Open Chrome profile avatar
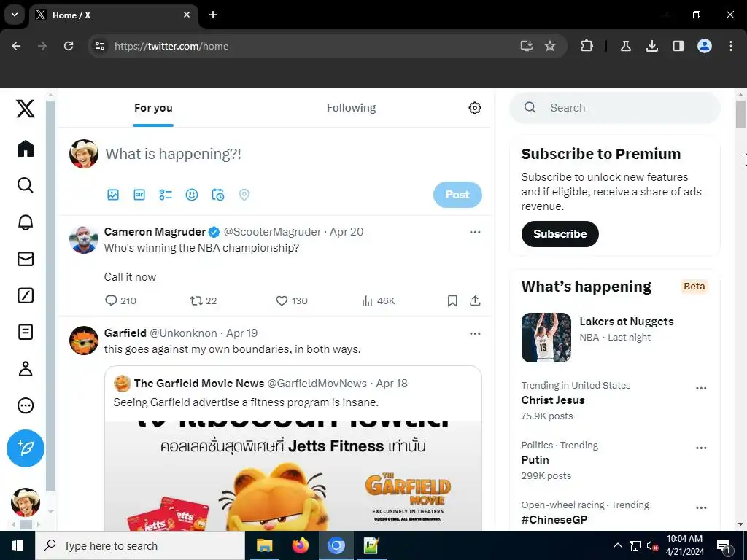The width and height of the screenshot is (747, 560). (x=705, y=46)
